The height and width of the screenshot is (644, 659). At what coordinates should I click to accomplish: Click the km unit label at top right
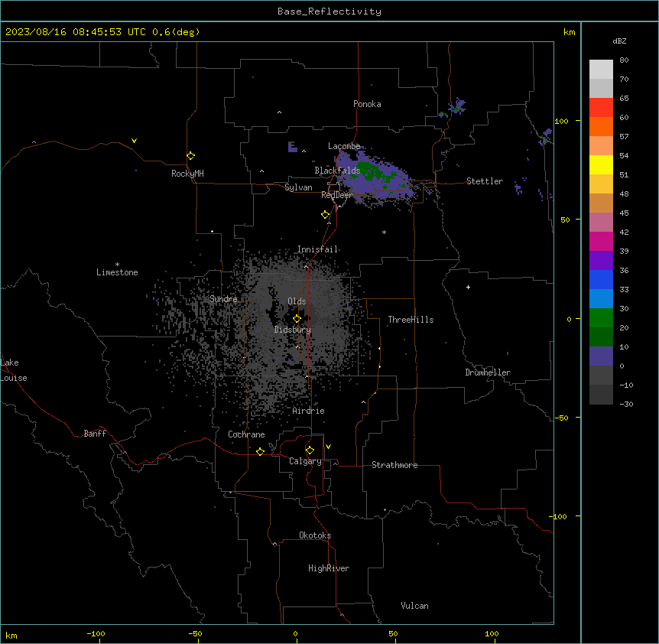(570, 32)
